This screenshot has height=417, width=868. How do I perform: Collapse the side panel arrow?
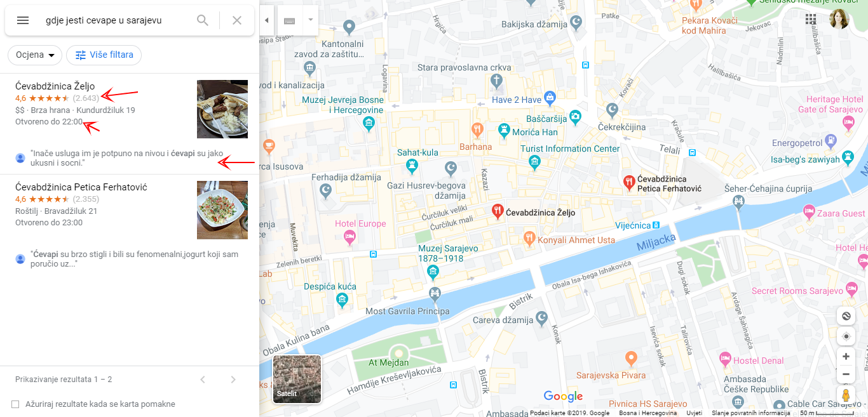pyautogui.click(x=266, y=20)
